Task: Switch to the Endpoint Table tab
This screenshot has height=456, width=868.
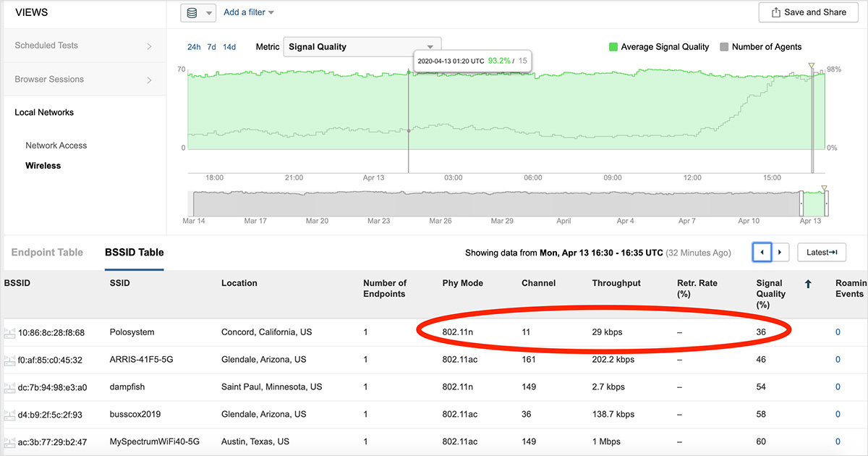Action: click(x=47, y=253)
